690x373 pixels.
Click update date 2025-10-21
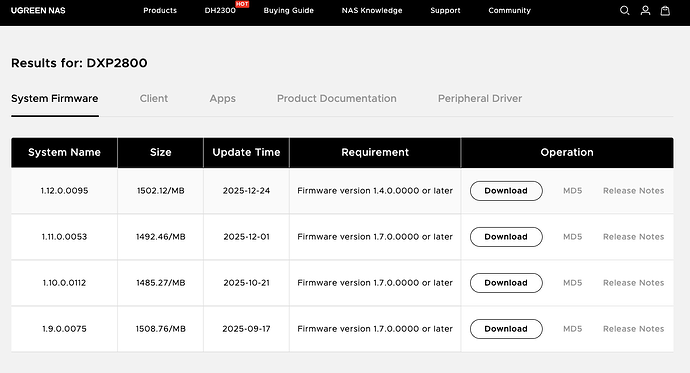246,283
